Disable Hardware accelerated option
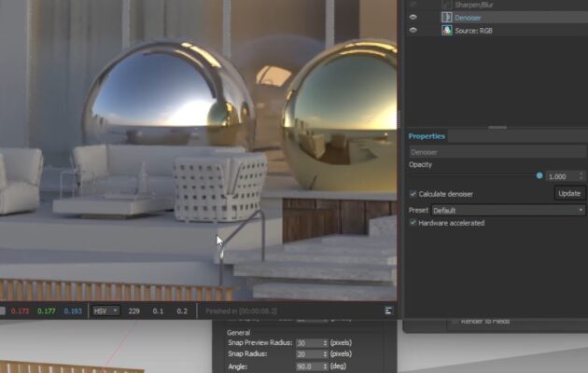588x373 pixels. click(413, 223)
